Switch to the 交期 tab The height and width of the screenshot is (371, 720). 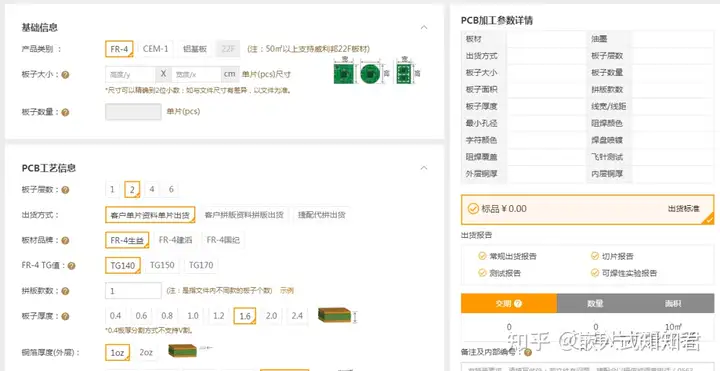pos(509,304)
